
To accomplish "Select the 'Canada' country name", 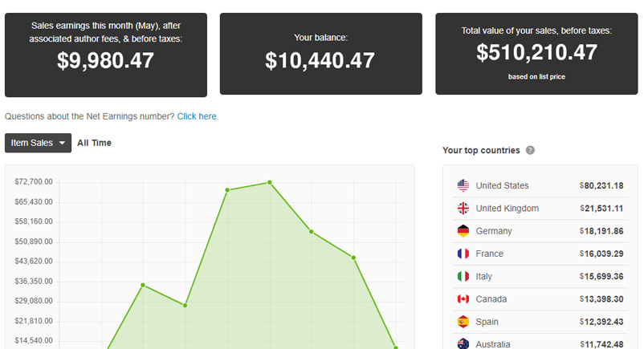I will pyautogui.click(x=491, y=299).
